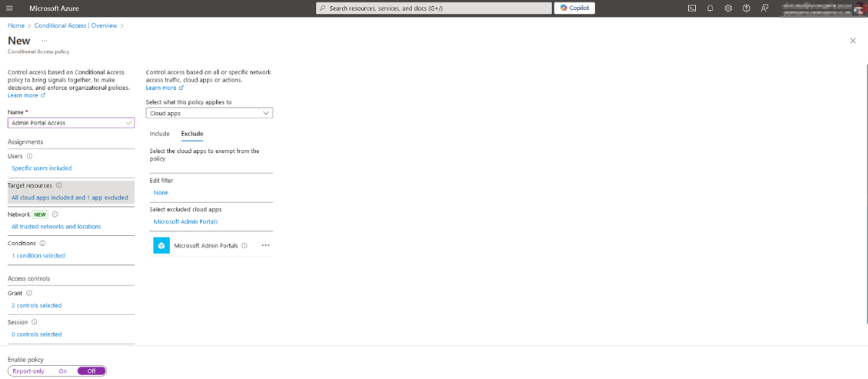Image resolution: width=868 pixels, height=379 pixels.
Task: Open the Azure portal hamburger menu
Action: [x=9, y=8]
